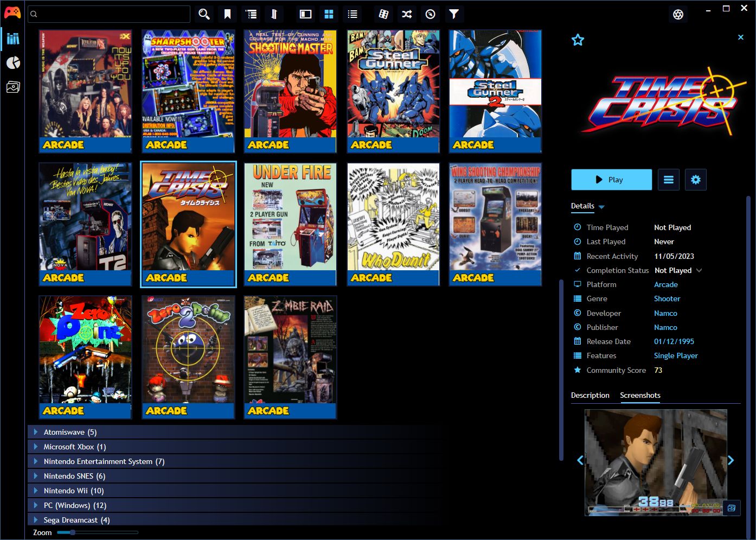Pick a random game with dice icon

coord(383,14)
